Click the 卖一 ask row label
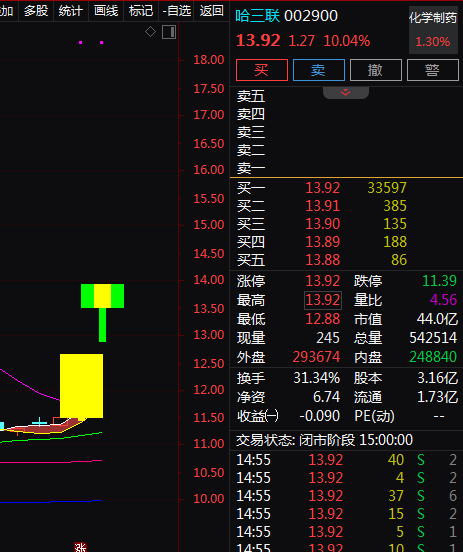The image size is (463, 552). click(251, 169)
